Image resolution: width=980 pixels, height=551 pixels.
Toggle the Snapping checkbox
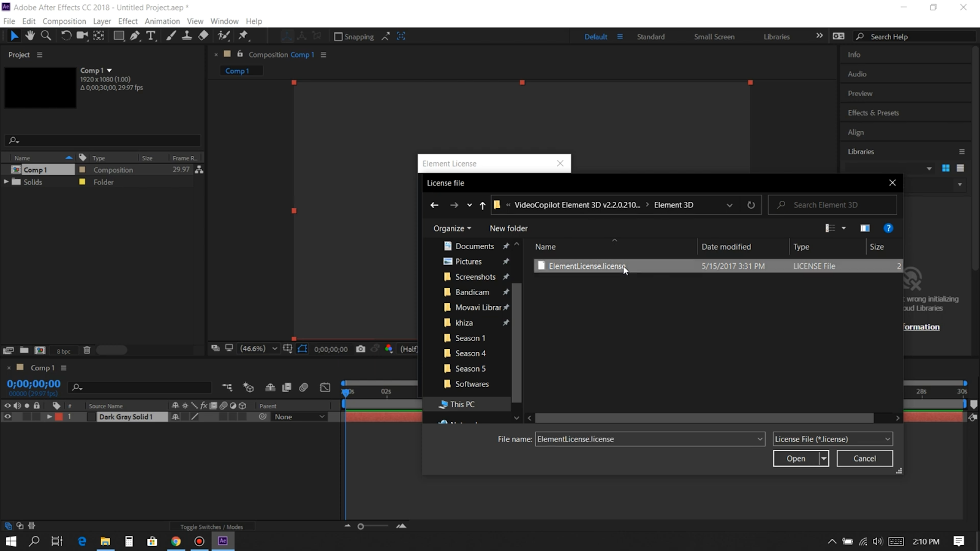tap(338, 37)
